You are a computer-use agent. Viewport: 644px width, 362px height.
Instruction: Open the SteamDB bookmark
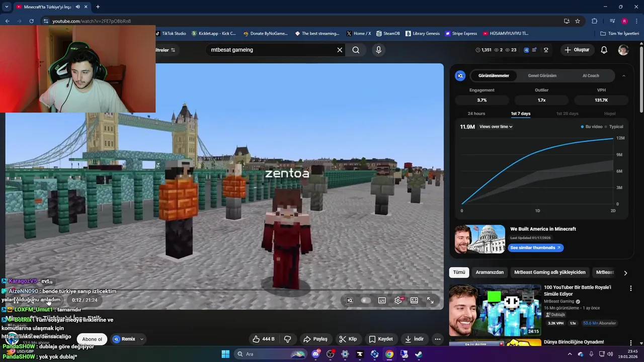click(x=388, y=34)
